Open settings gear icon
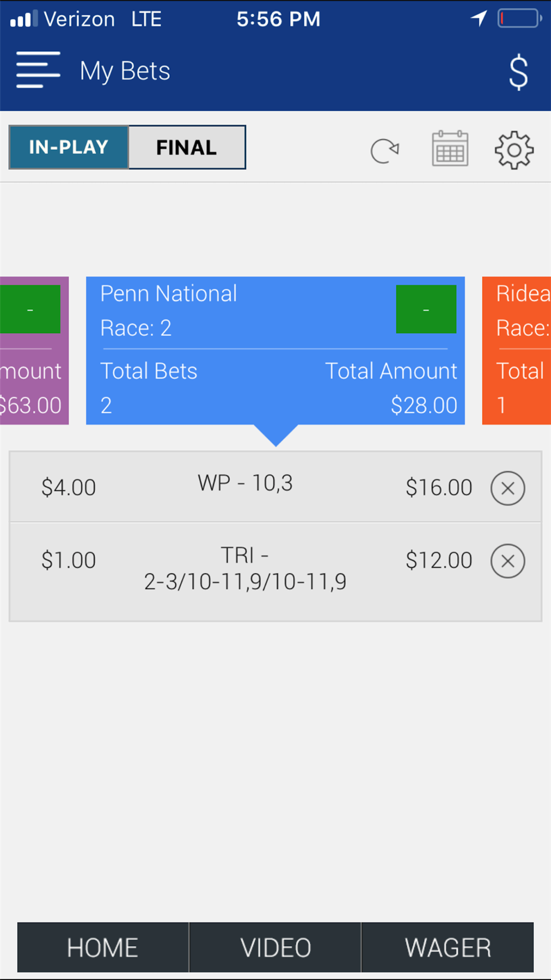This screenshot has height=980, width=551. point(514,150)
